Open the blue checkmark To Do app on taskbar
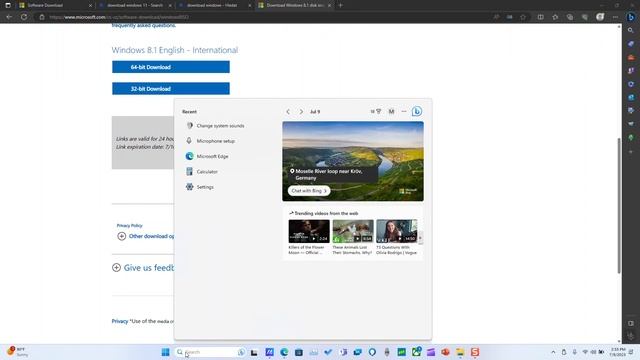This screenshot has width=640, height=360. pos(328,352)
